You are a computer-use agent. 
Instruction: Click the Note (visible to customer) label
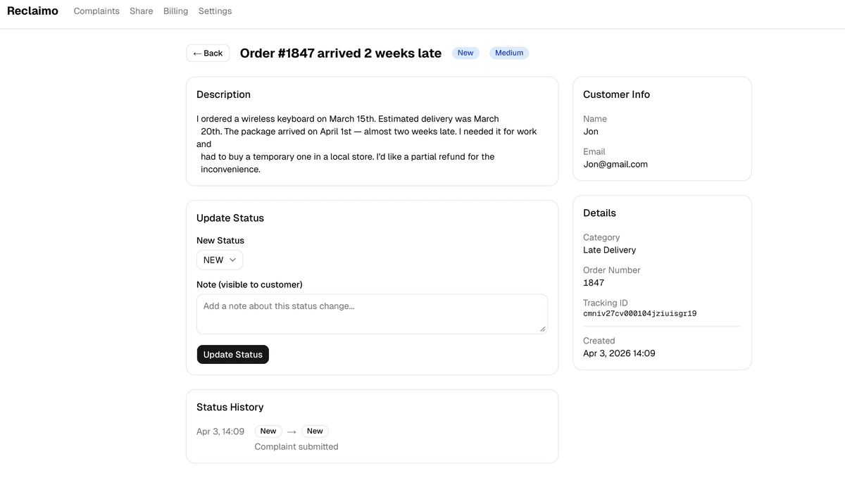[x=249, y=284]
